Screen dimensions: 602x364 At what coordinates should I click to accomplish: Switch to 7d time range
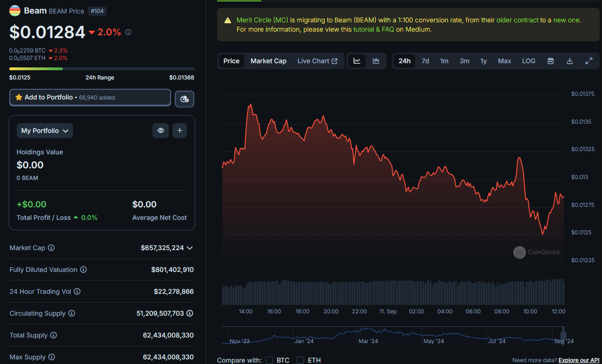pos(425,61)
